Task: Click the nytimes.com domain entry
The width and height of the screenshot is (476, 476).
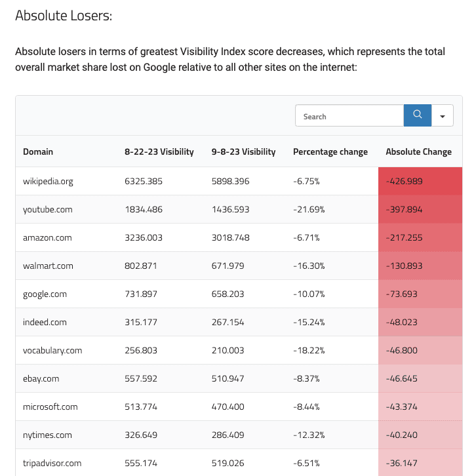Action: 47,435
